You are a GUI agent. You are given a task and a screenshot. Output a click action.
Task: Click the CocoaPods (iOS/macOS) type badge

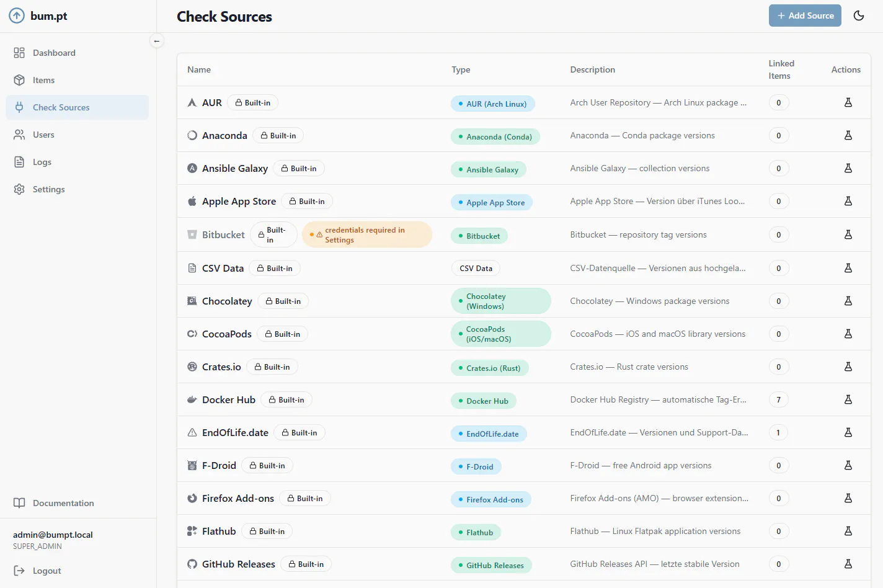pos(500,334)
